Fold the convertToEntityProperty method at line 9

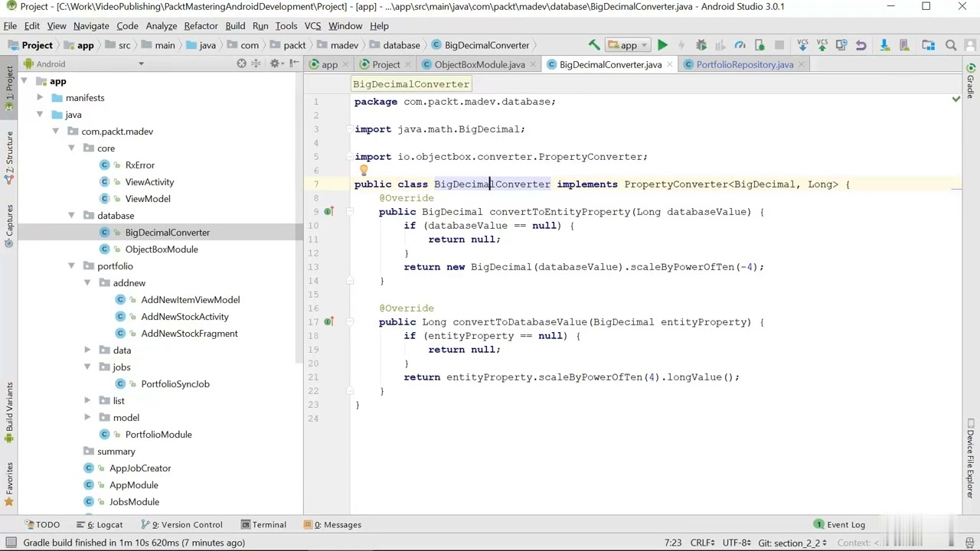pyautogui.click(x=350, y=212)
